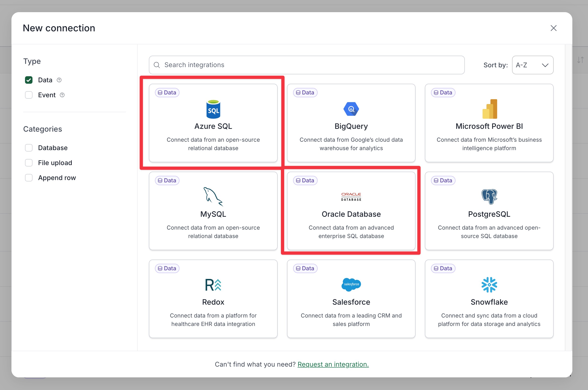
Task: Close the New connection dialog
Action: tap(553, 28)
